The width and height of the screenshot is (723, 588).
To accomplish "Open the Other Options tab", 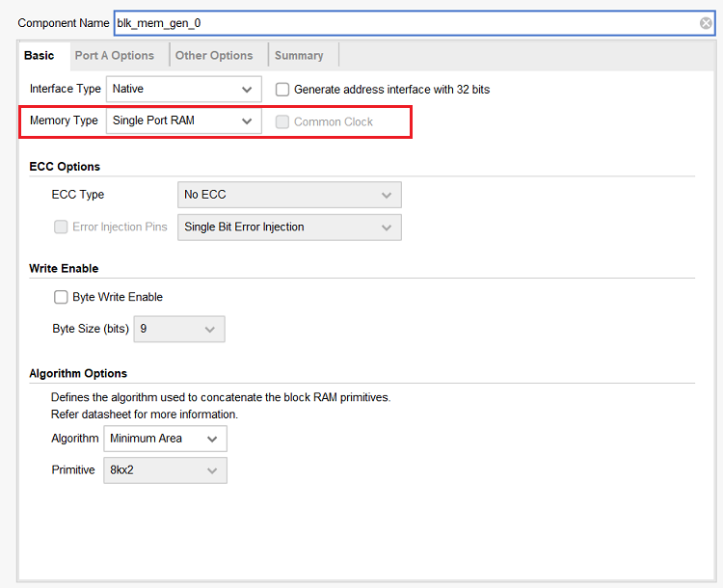I will coord(214,56).
